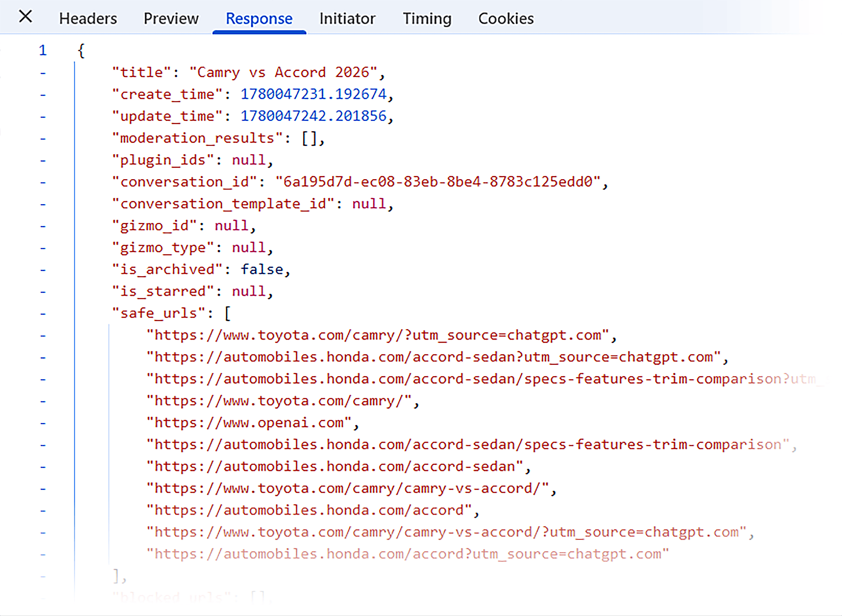842x616 pixels.
Task: Click the honda accord?utm_source=chatgpt.com URL
Action: tap(408, 554)
